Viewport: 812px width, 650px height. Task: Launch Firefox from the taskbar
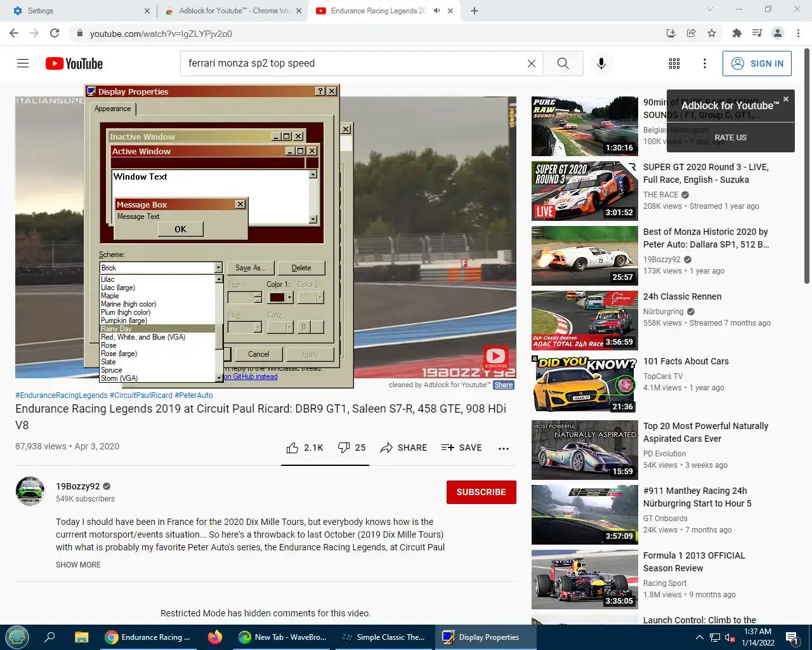[215, 637]
